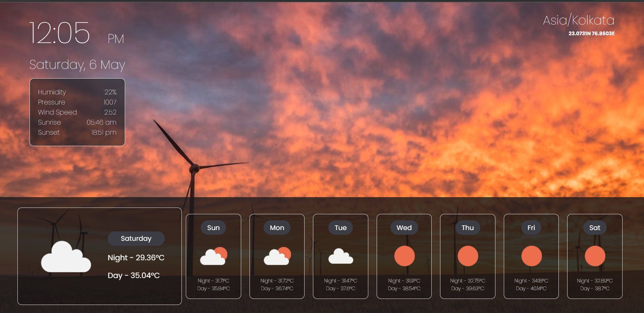Click Thursday's sun weather icon
The width and height of the screenshot is (644, 313).
(468, 256)
